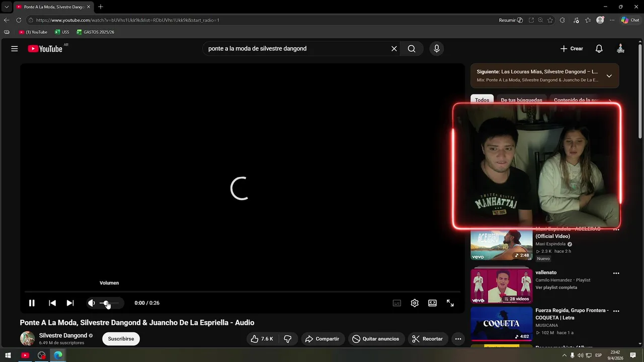Reload the page
The width and height of the screenshot is (644, 362).
tap(19, 20)
